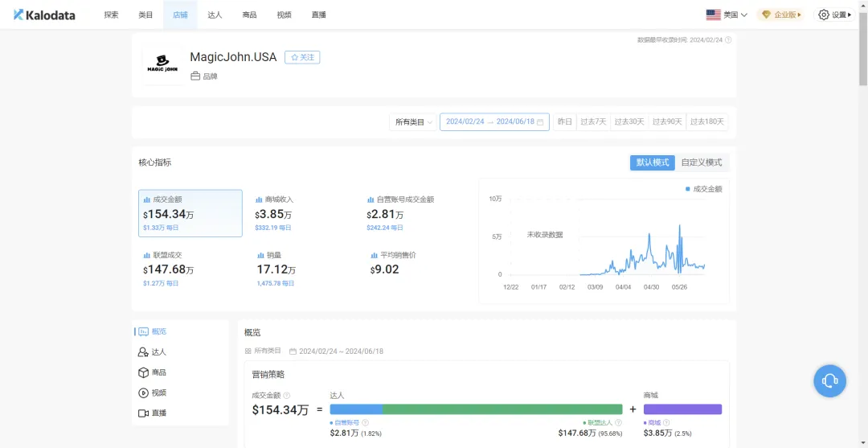This screenshot has width=868, height=448.
Task: Switch to 默认模式 view
Action: (652, 162)
